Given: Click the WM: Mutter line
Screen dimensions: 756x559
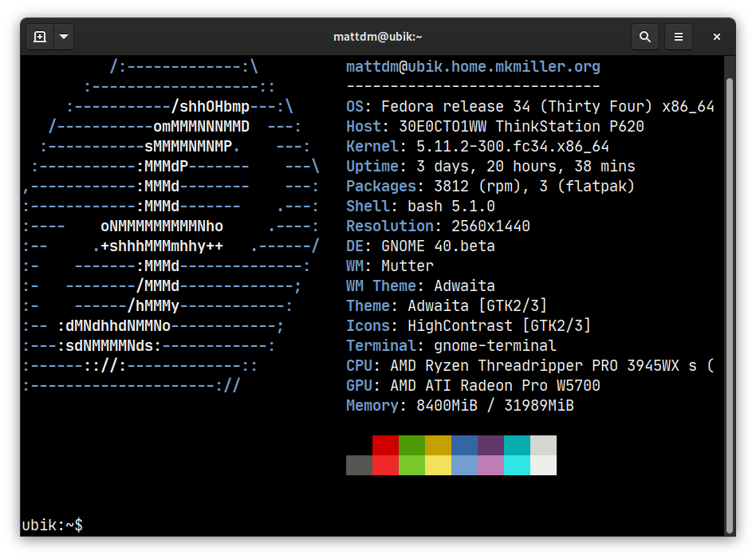Looking at the screenshot, I should (x=390, y=266).
